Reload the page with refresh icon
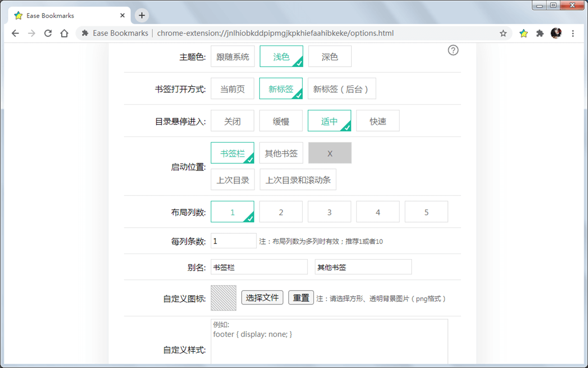 click(x=48, y=33)
